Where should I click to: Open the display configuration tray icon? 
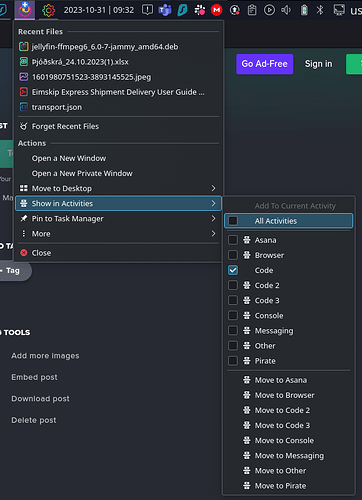(x=339, y=10)
